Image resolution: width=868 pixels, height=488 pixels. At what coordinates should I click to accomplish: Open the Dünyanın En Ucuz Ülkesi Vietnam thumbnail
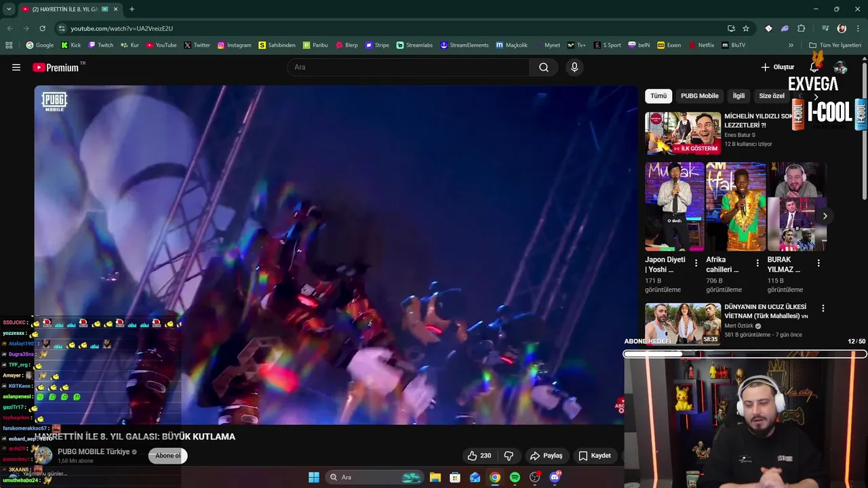[683, 324]
